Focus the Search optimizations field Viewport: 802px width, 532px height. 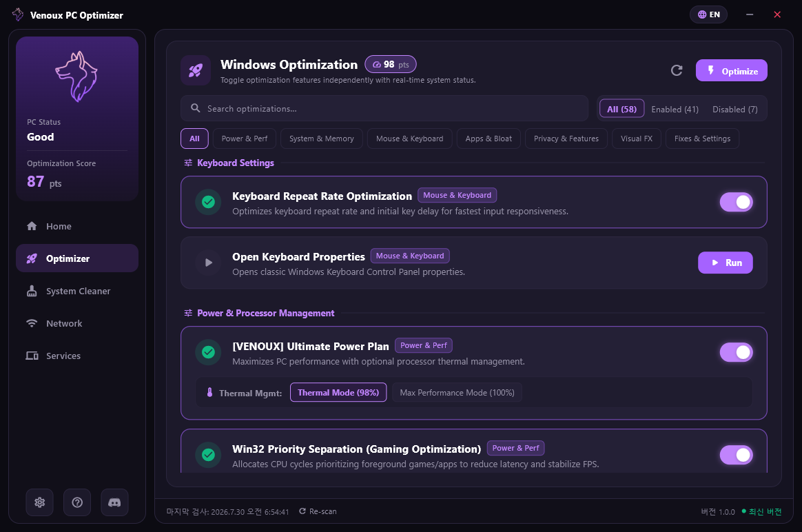click(x=384, y=108)
